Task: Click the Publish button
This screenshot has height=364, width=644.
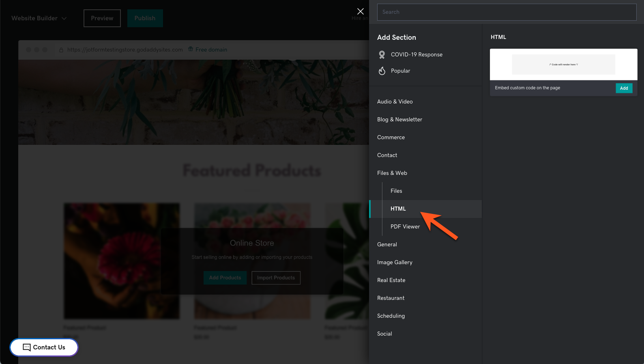Action: [145, 18]
